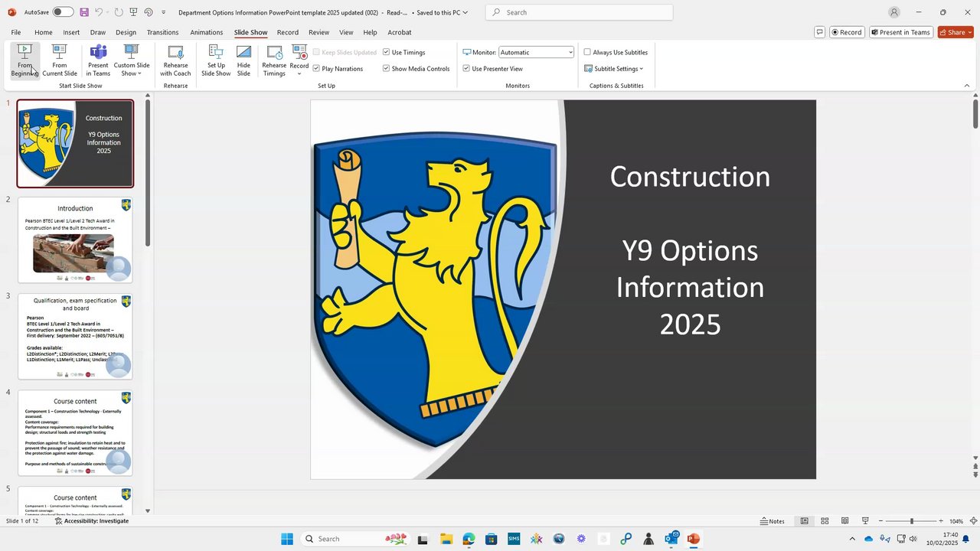Click the Redo icon in title bar
This screenshot has width=980, height=551.
click(x=119, y=12)
